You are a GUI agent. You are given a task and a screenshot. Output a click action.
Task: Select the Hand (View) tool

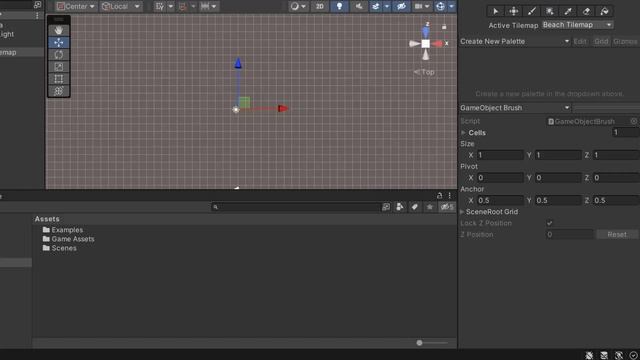(x=59, y=30)
